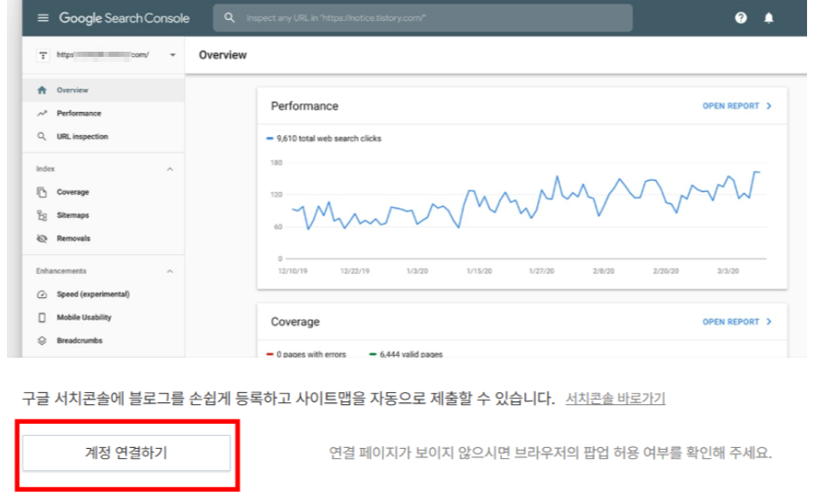Click the Breadcrumbs layers icon
Image resolution: width=820 pixels, height=504 pixels.
[x=42, y=340]
